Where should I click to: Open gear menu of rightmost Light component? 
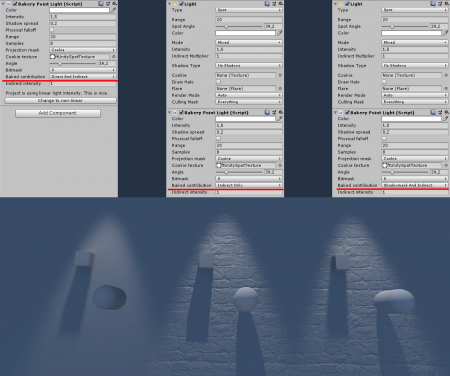point(447,4)
